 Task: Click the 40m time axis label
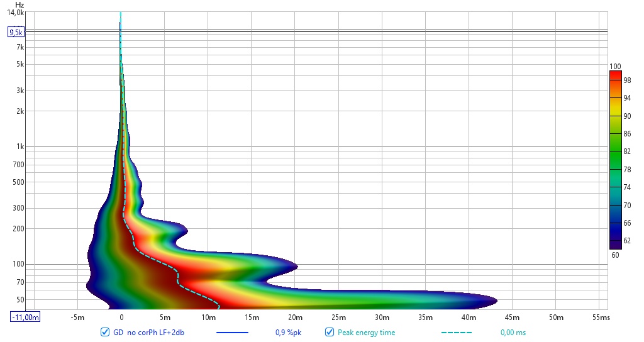point(469,317)
